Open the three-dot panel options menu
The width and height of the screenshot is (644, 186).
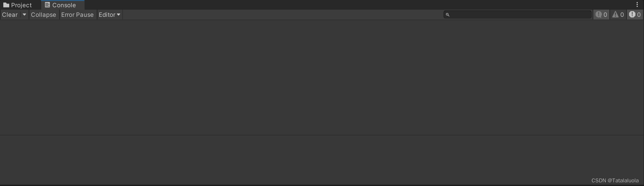[x=637, y=5]
